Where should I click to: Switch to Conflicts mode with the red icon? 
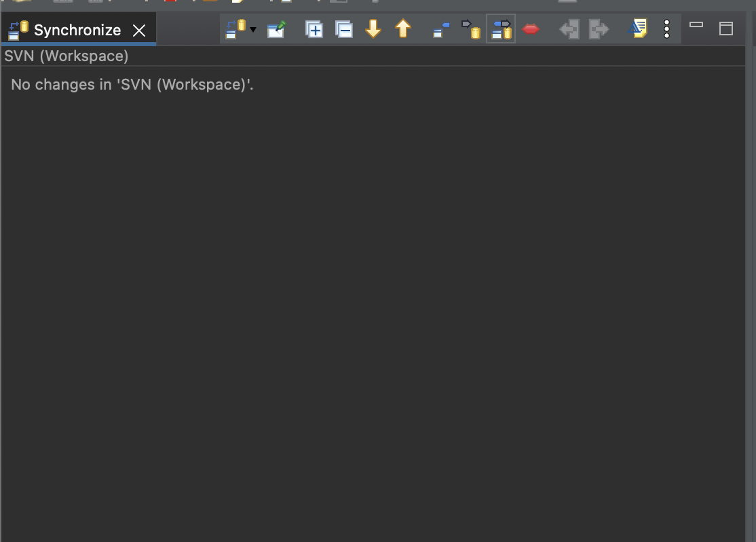531,29
